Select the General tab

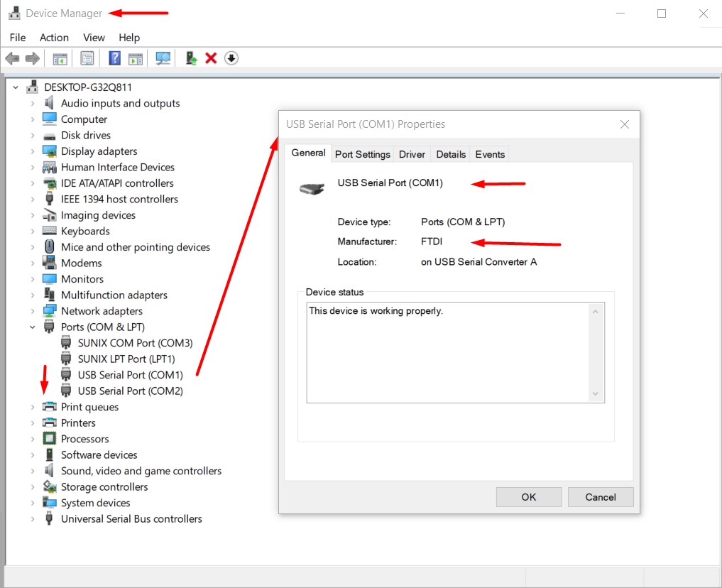(x=308, y=153)
